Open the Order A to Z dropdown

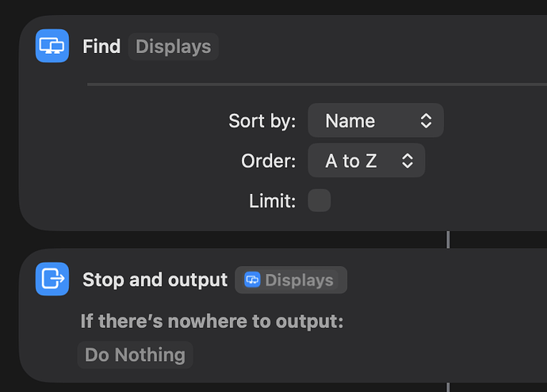click(366, 161)
